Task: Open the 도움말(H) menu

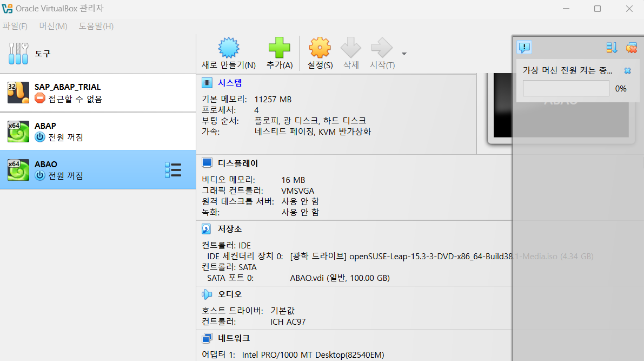Action: [x=96, y=27]
